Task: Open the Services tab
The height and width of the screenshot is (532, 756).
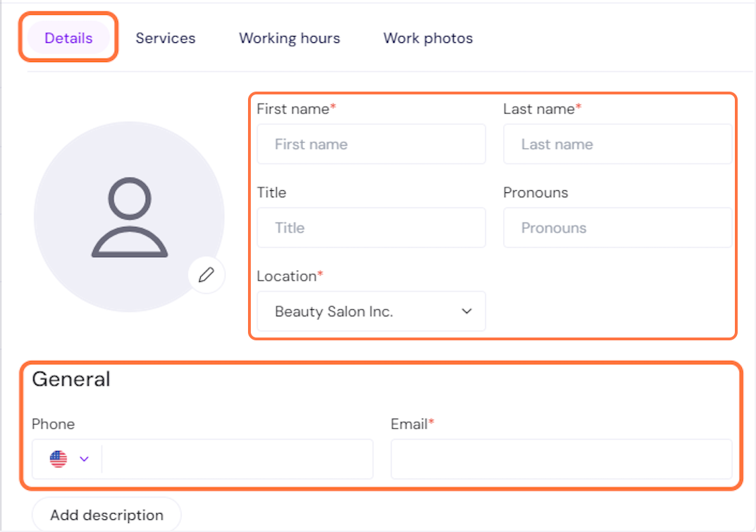Action: (x=166, y=38)
